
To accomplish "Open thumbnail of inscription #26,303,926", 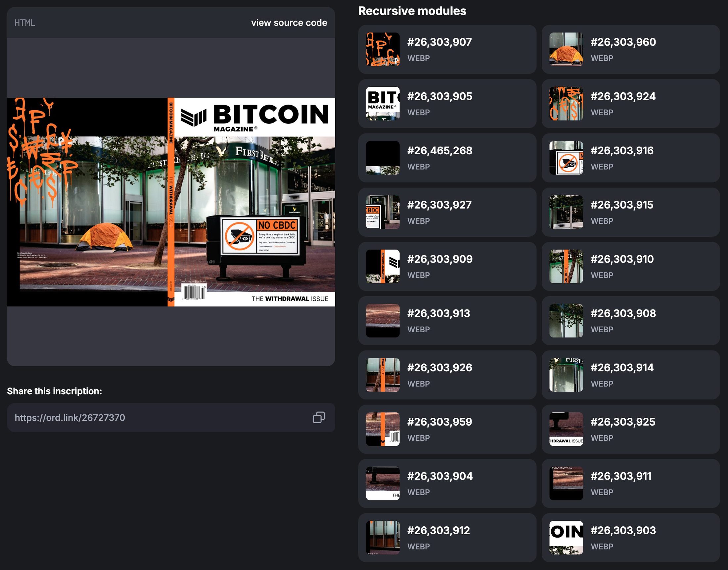I will point(383,375).
